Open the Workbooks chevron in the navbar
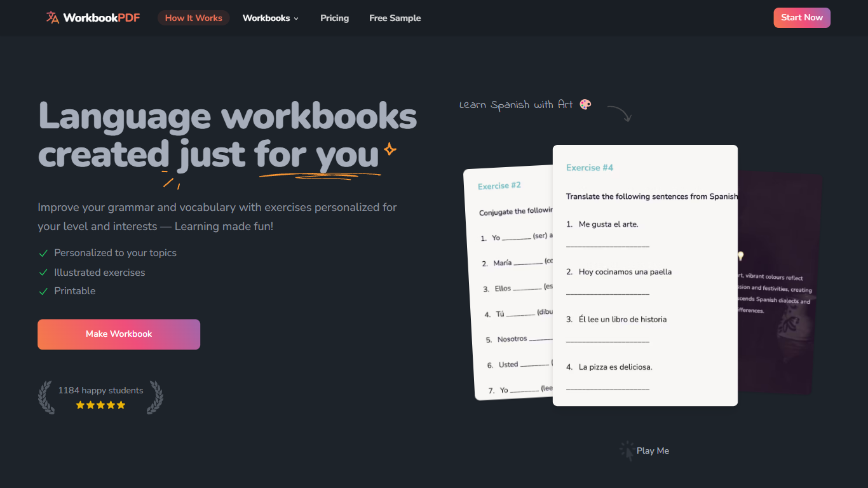The width and height of the screenshot is (868, 488). pyautogui.click(x=297, y=18)
